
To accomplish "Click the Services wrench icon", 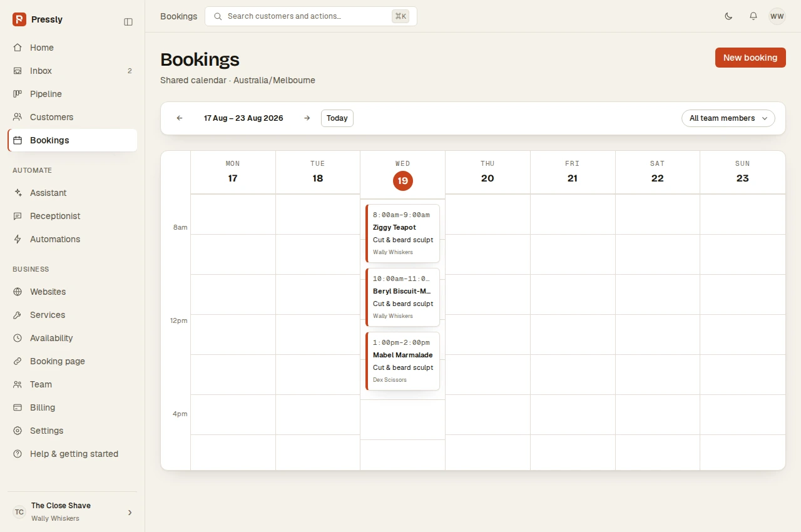I will point(18,315).
